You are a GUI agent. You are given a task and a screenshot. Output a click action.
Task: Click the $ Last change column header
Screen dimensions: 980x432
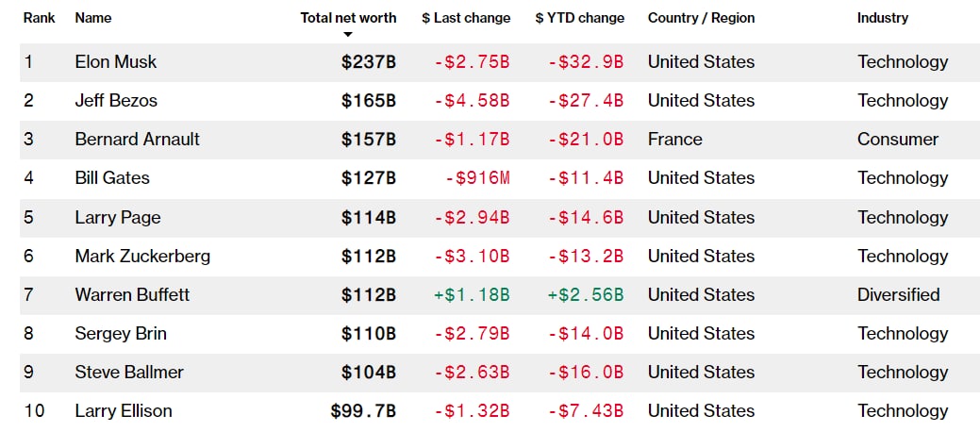pos(466,18)
